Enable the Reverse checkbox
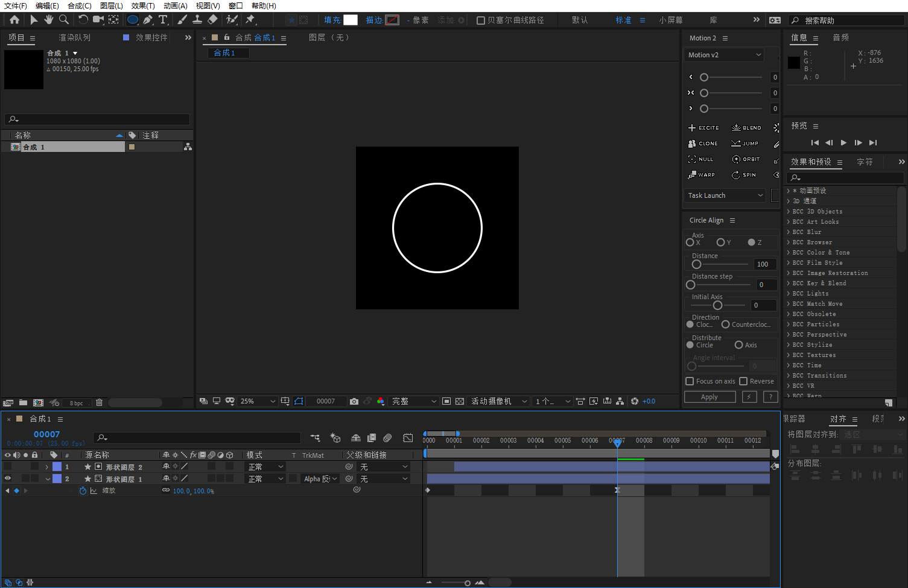Viewport: 908px width, 588px height. [x=743, y=381]
